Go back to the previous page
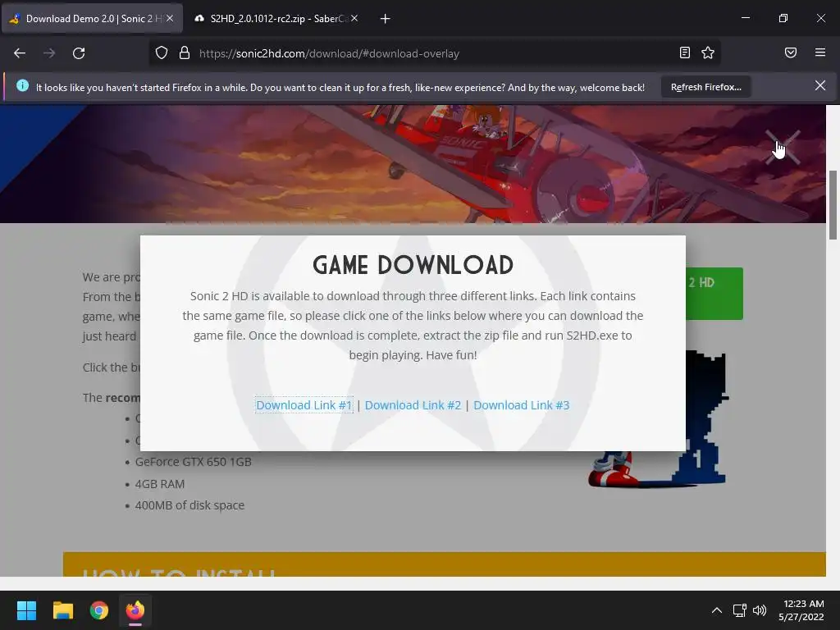Viewport: 840px width, 630px height. tap(20, 53)
